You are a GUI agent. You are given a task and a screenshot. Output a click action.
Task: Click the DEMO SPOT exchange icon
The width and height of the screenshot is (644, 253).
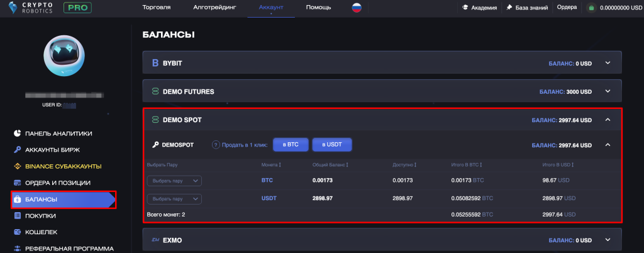[155, 120]
